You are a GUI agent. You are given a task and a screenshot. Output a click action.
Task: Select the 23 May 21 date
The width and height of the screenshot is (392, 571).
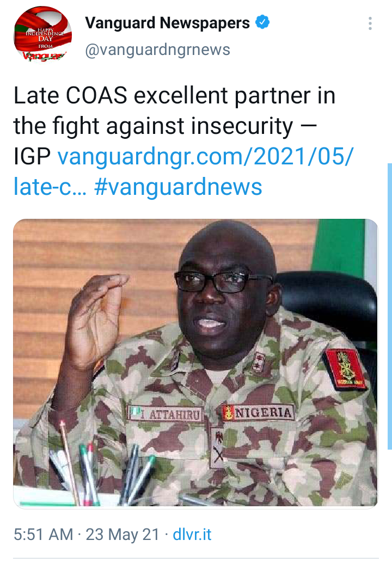123,535
